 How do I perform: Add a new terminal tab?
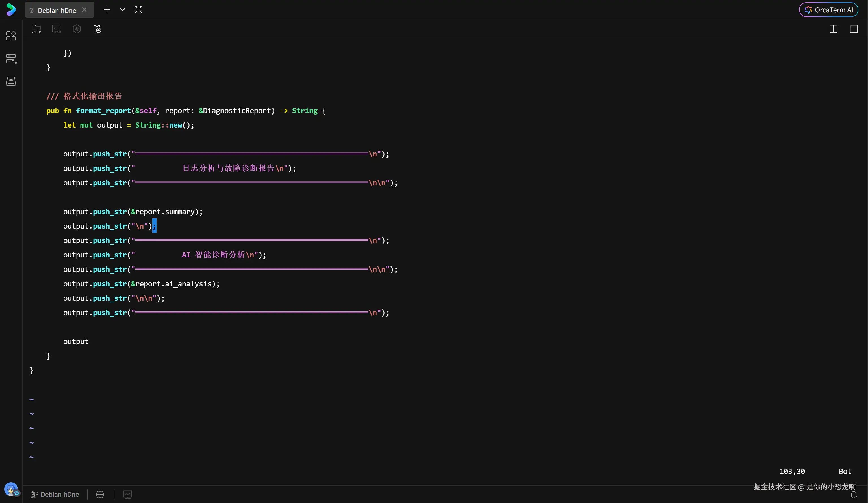107,10
